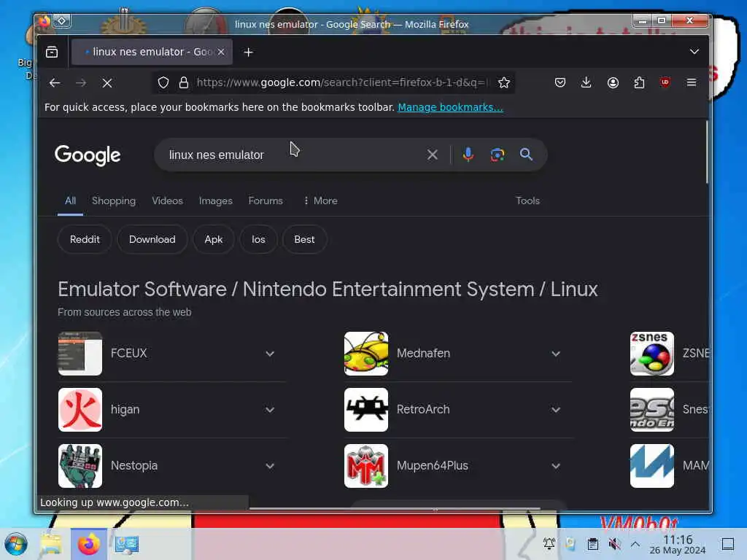Open the search Tools options
This screenshot has width=747, height=560.
528,201
